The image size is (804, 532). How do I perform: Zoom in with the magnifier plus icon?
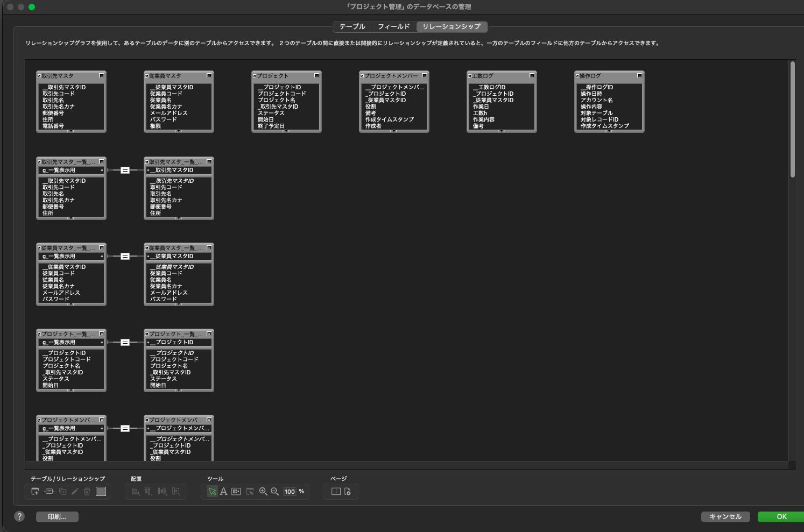tap(263, 491)
